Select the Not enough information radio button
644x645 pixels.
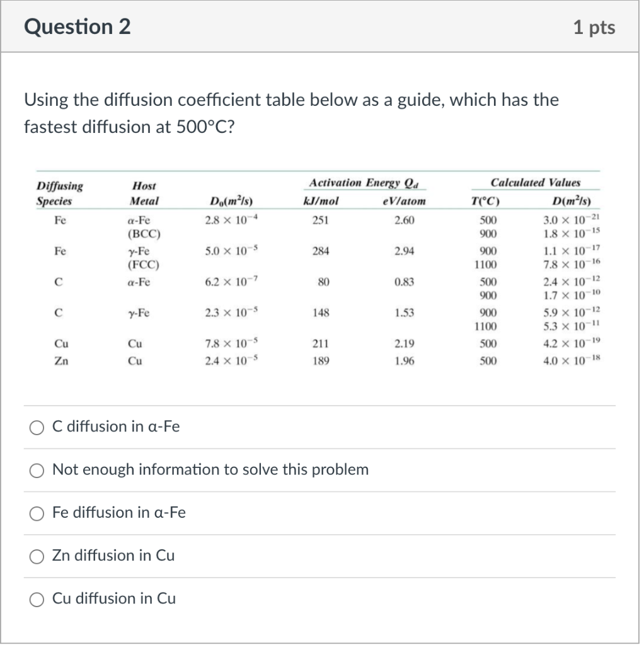(x=37, y=470)
